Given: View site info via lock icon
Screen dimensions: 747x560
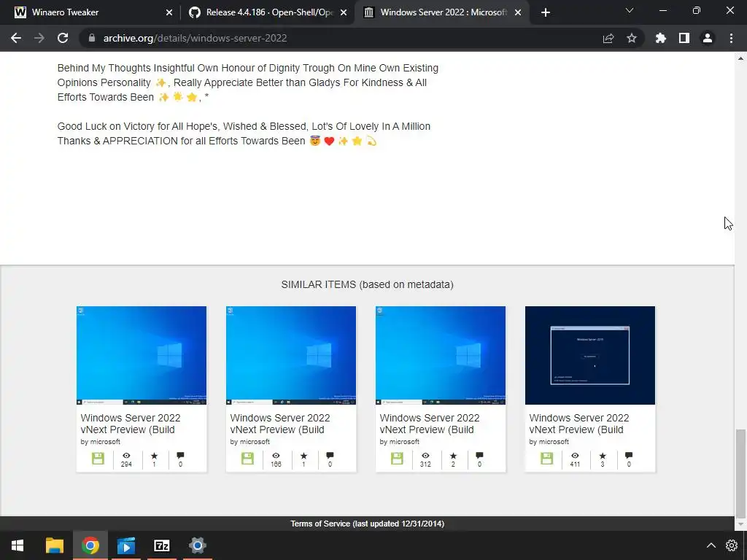Looking at the screenshot, I should click(92, 38).
